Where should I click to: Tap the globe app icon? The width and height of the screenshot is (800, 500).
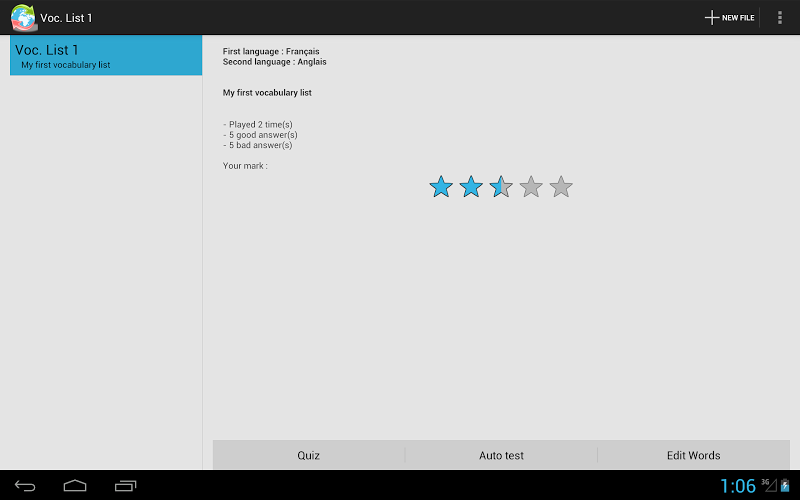tap(23, 17)
